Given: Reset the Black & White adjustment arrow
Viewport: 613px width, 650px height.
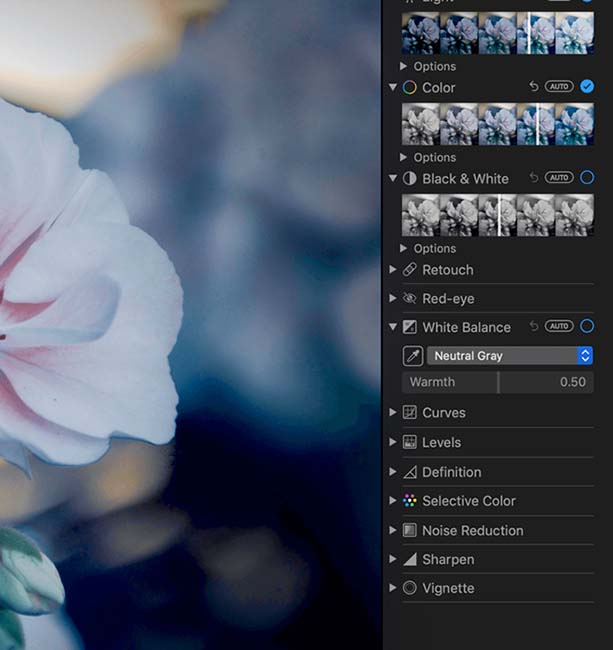Looking at the screenshot, I should pyautogui.click(x=534, y=178).
